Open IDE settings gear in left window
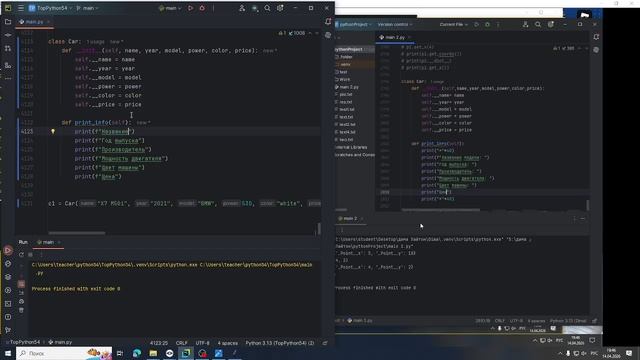This screenshot has height=360, width=640. point(280,8)
